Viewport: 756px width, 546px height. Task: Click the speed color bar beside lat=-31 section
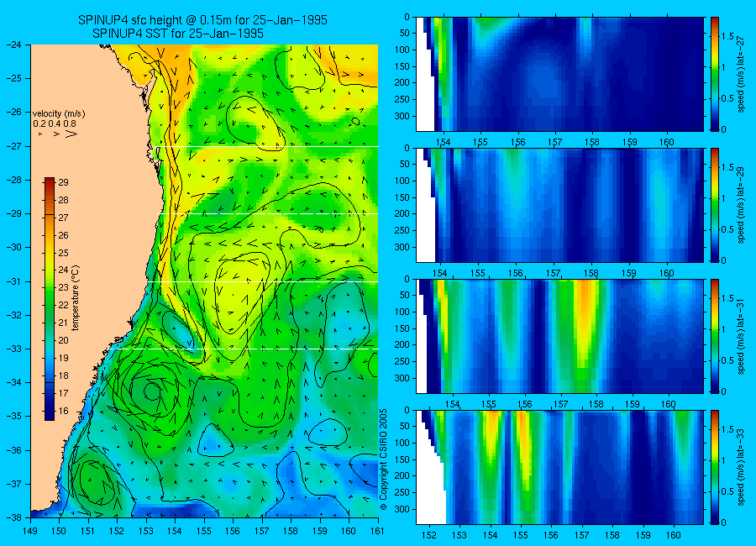[715, 336]
